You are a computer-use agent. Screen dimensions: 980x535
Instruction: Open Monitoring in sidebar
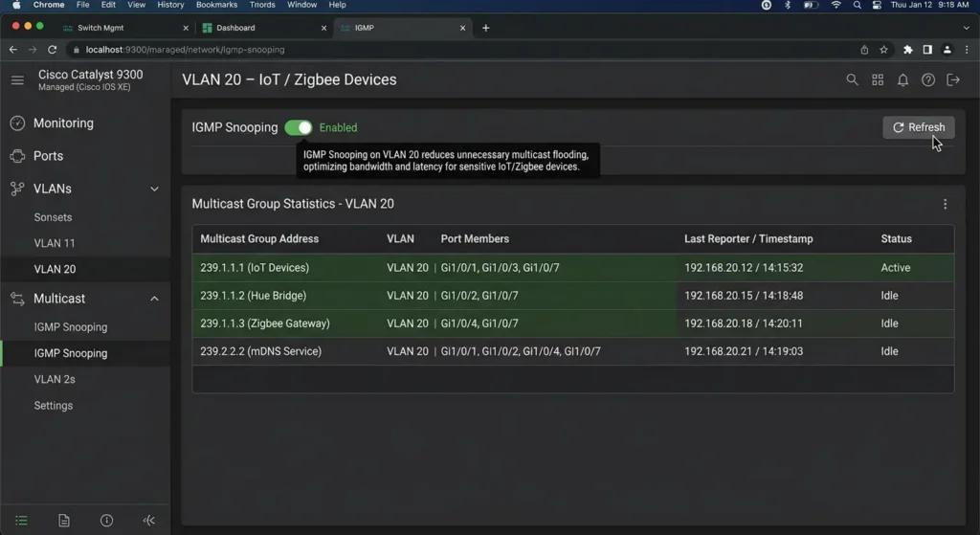point(63,123)
